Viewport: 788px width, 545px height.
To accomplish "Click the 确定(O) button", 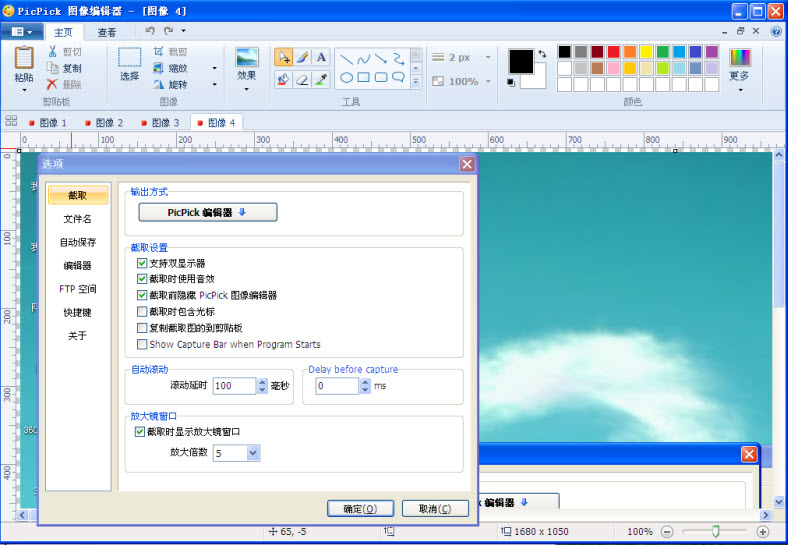I will point(360,509).
